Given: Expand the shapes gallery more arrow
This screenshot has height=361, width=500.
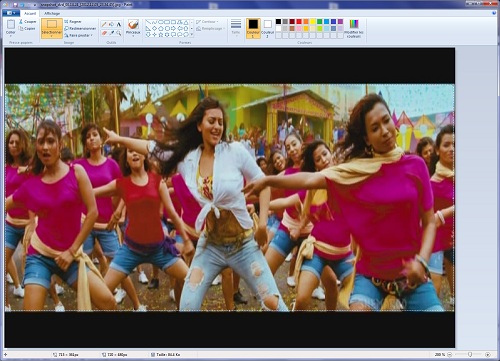Looking at the screenshot, I should [192, 35].
